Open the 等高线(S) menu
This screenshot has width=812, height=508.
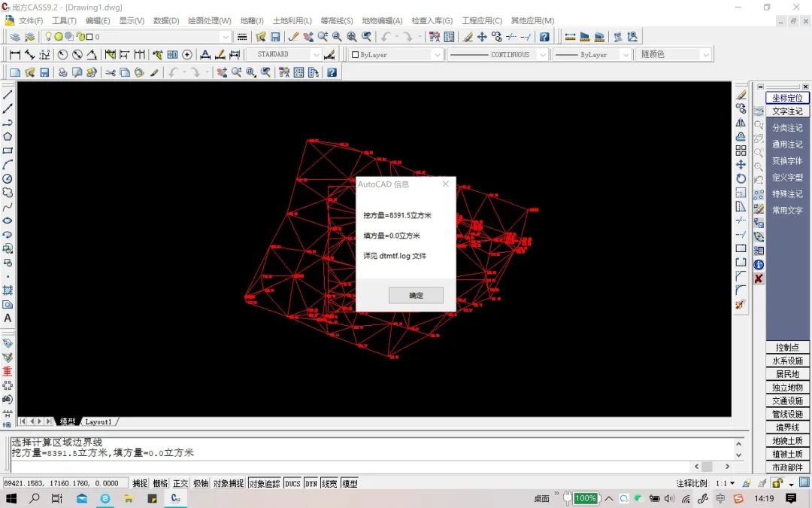click(337, 21)
